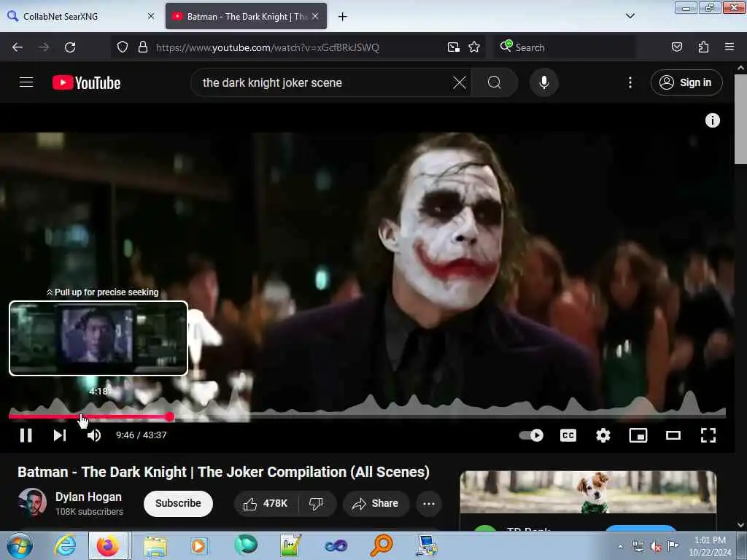Open Firefox extensions menu
This screenshot has width=747, height=560.
pyautogui.click(x=703, y=47)
